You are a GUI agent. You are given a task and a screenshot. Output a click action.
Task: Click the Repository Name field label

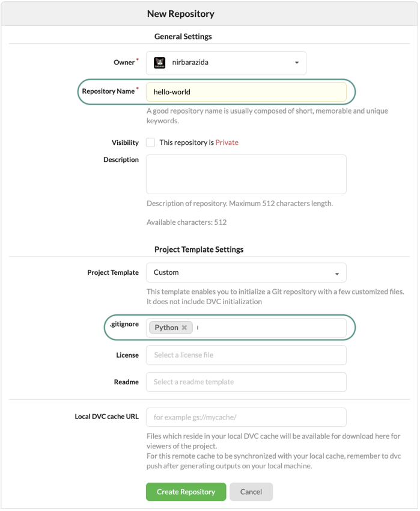click(108, 91)
